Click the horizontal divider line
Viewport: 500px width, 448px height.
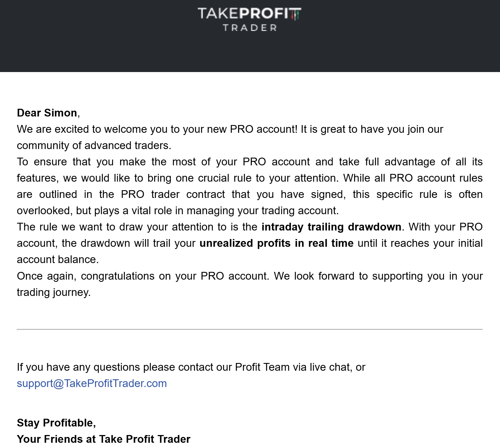click(250, 329)
